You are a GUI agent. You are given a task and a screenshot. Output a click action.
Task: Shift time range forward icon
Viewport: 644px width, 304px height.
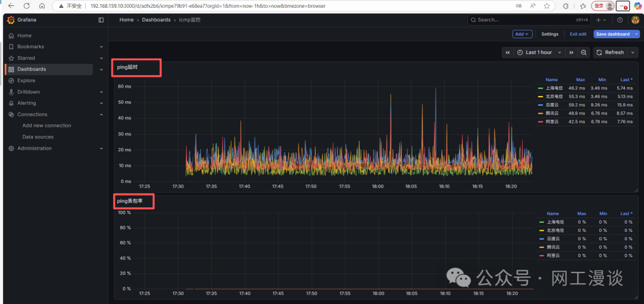point(571,52)
